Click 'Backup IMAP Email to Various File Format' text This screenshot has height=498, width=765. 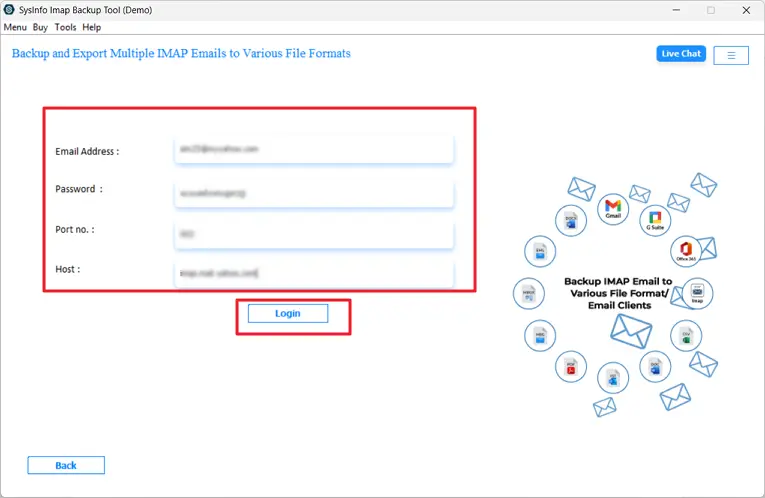click(x=618, y=293)
